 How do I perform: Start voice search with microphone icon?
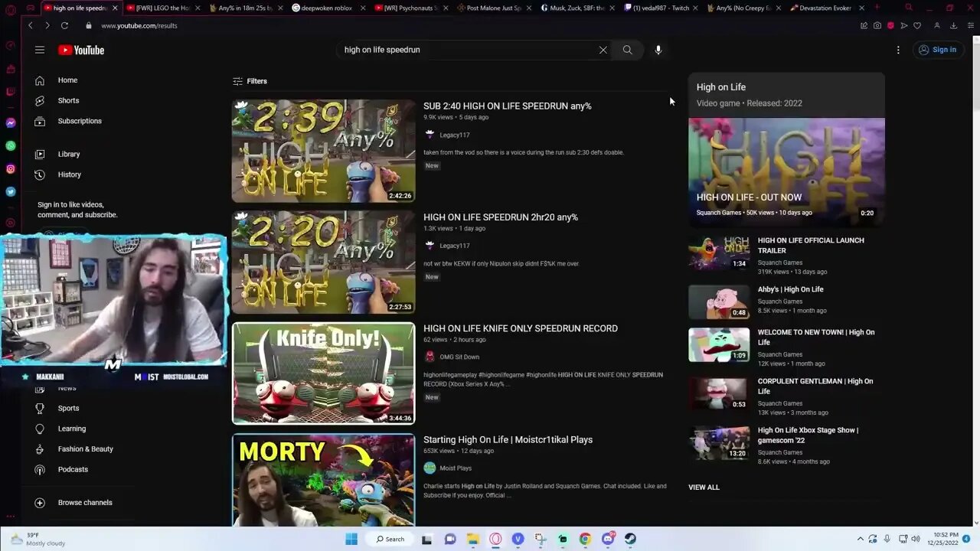(658, 50)
